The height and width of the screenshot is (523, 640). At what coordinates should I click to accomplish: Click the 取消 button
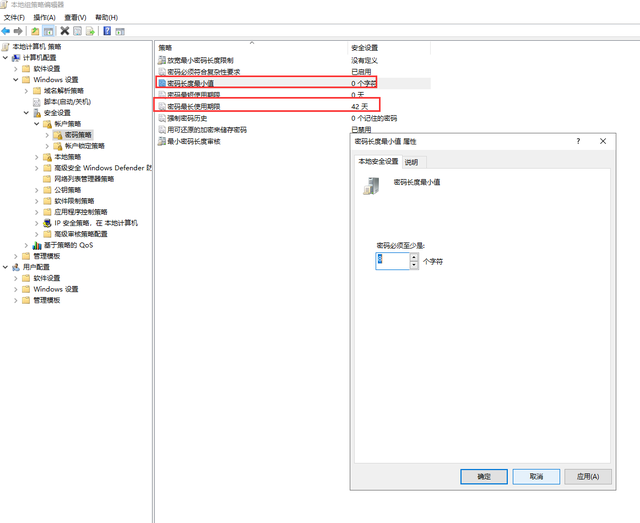(x=536, y=476)
